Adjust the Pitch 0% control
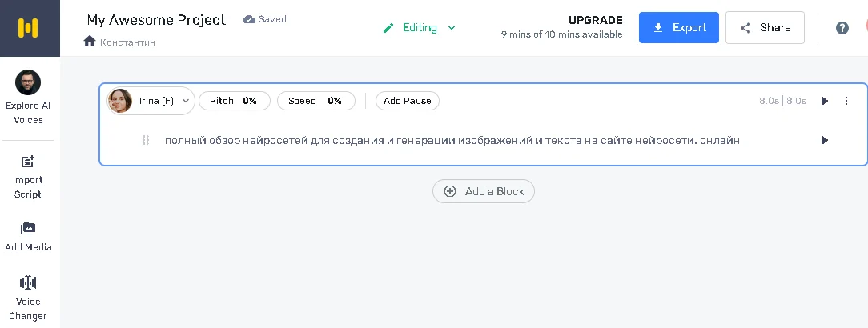This screenshot has height=328, width=868. point(233,101)
